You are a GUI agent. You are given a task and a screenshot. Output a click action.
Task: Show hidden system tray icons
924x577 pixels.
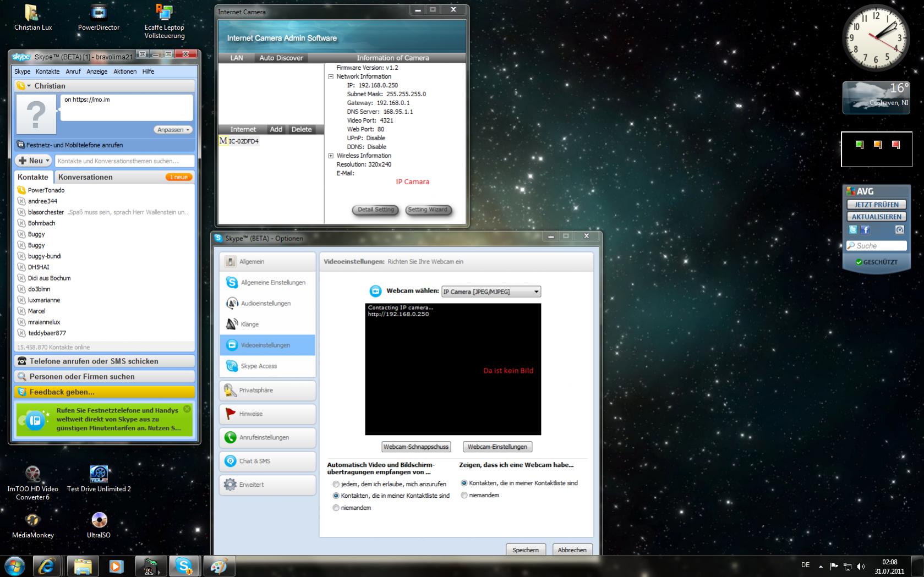[821, 566]
